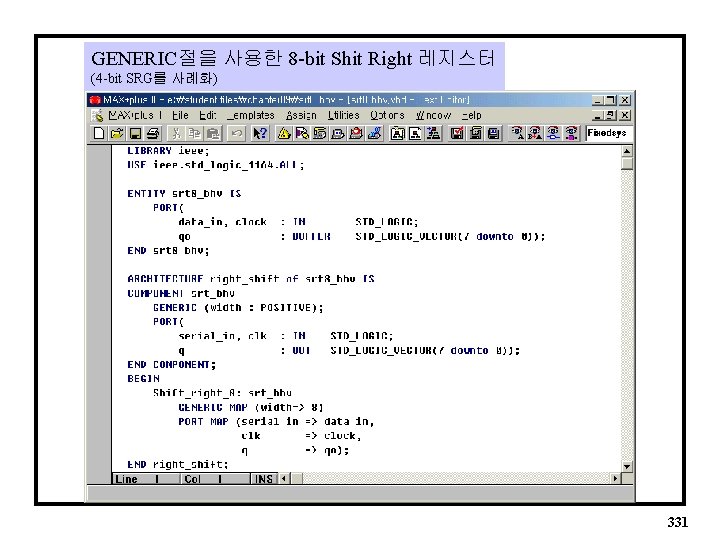Open the Fixedsys font name box
Viewport: 720px width, 540px height.
pyautogui.click(x=609, y=133)
